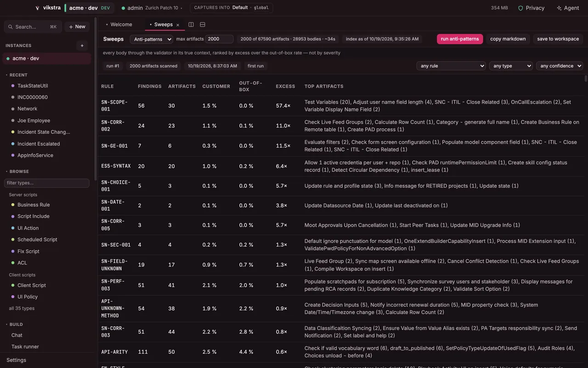
Task: Sort by the EXCESS column header
Action: [x=285, y=86]
